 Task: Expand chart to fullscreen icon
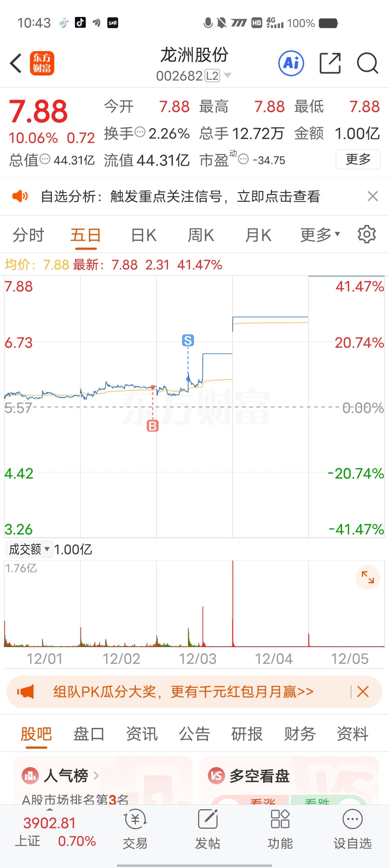pos(368,577)
